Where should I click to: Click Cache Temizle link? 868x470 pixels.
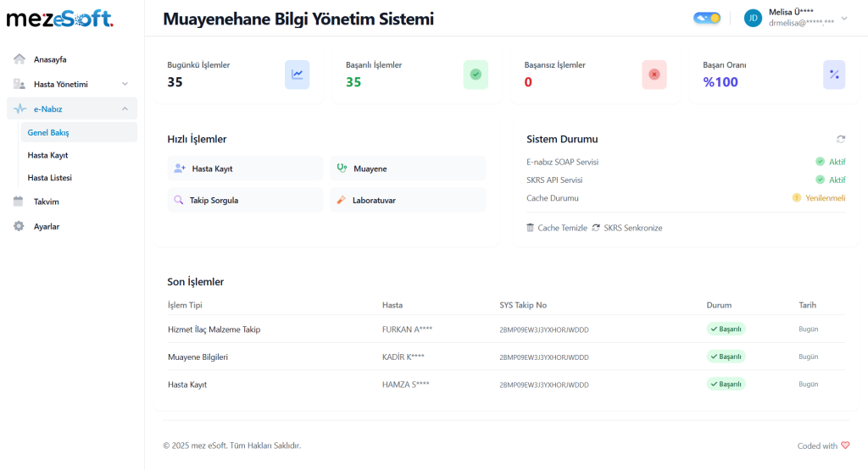click(x=557, y=228)
